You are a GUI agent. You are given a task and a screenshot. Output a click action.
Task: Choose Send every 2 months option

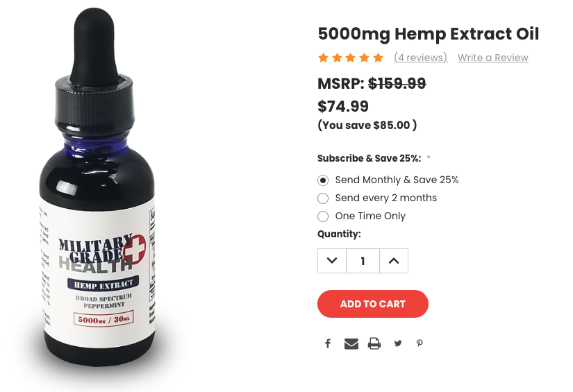click(x=377, y=198)
